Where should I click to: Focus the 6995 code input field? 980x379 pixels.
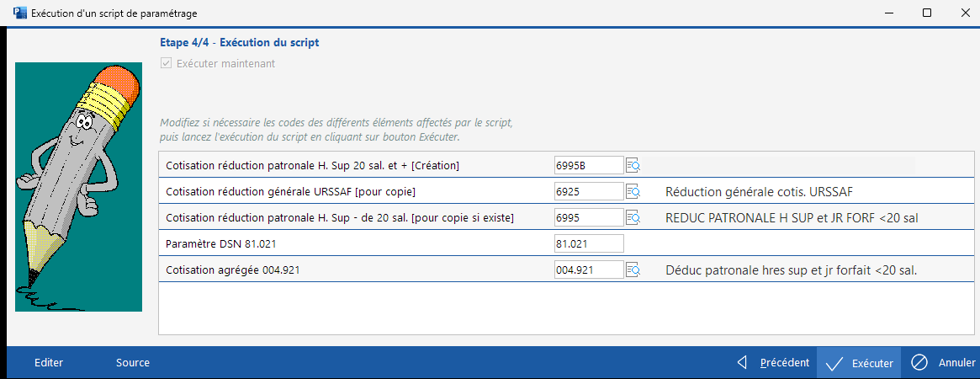tap(588, 217)
